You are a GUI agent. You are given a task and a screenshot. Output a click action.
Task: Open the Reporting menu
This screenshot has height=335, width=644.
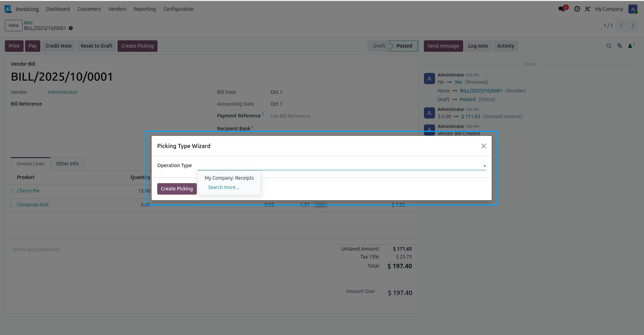145,9
